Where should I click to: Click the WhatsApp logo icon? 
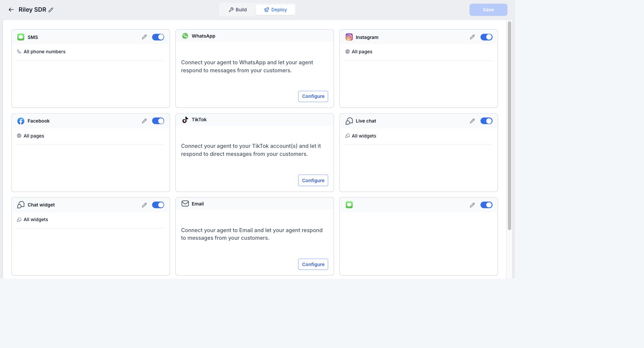coord(185,36)
